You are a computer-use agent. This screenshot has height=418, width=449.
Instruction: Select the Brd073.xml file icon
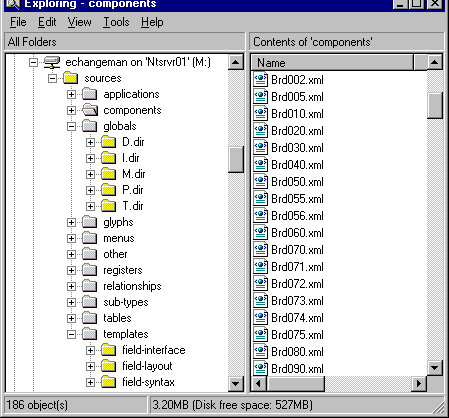(260, 301)
